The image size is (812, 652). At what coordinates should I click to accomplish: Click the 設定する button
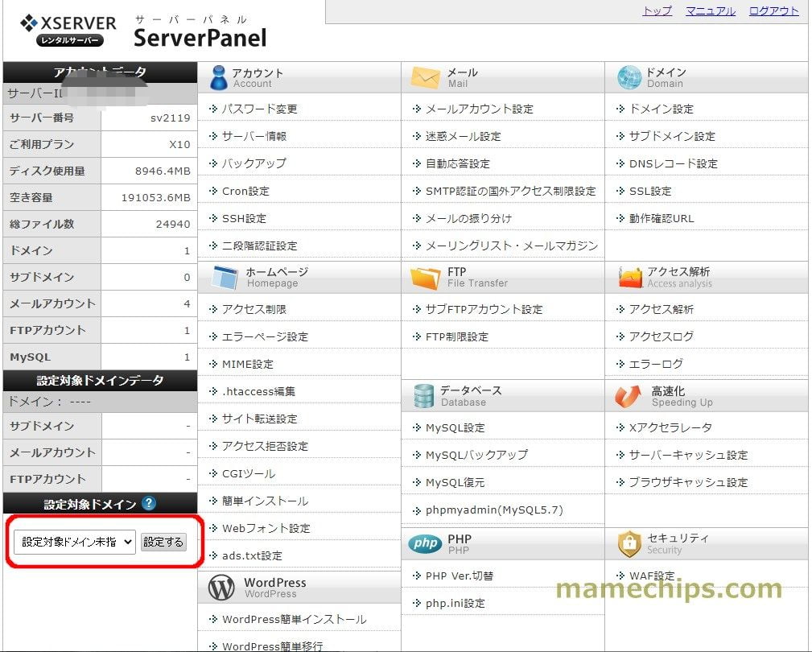click(x=163, y=543)
